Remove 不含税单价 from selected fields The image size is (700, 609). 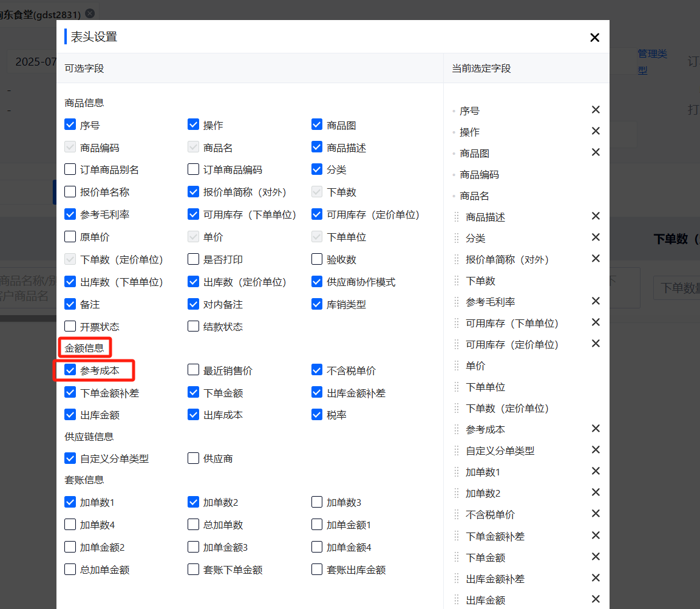(x=596, y=514)
